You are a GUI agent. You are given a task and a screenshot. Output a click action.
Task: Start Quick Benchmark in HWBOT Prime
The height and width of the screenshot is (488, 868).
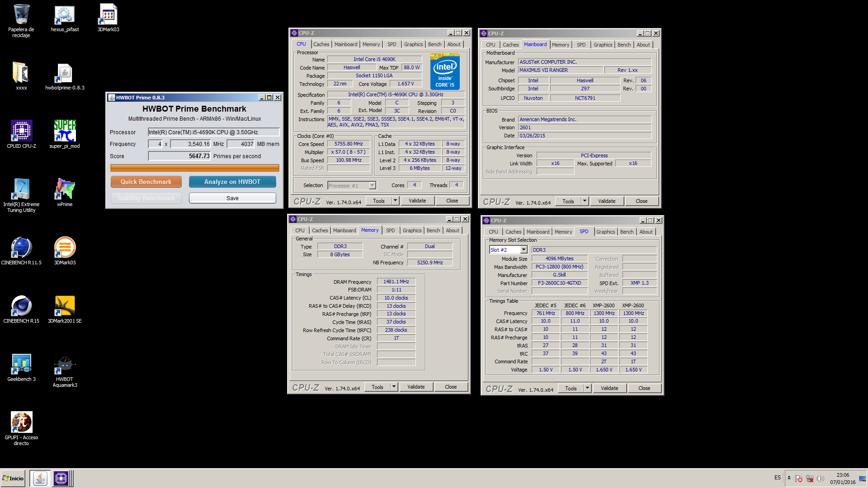[146, 182]
